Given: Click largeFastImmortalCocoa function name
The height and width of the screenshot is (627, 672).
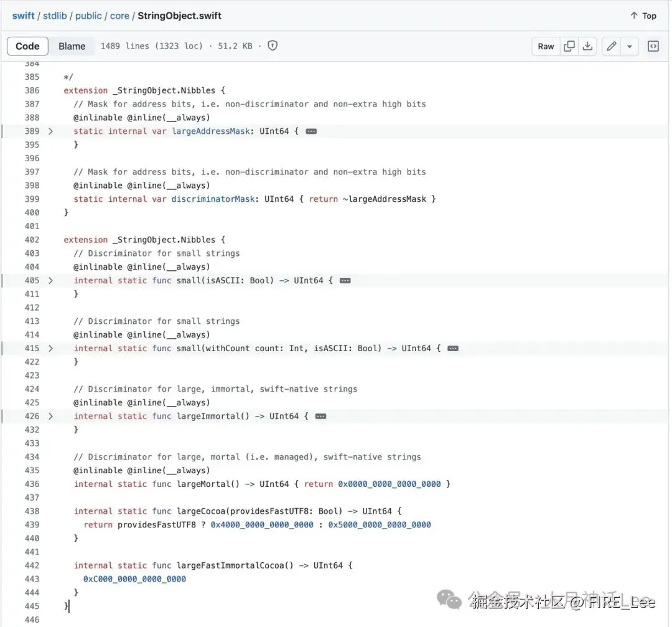Looking at the screenshot, I should click(x=230, y=565).
